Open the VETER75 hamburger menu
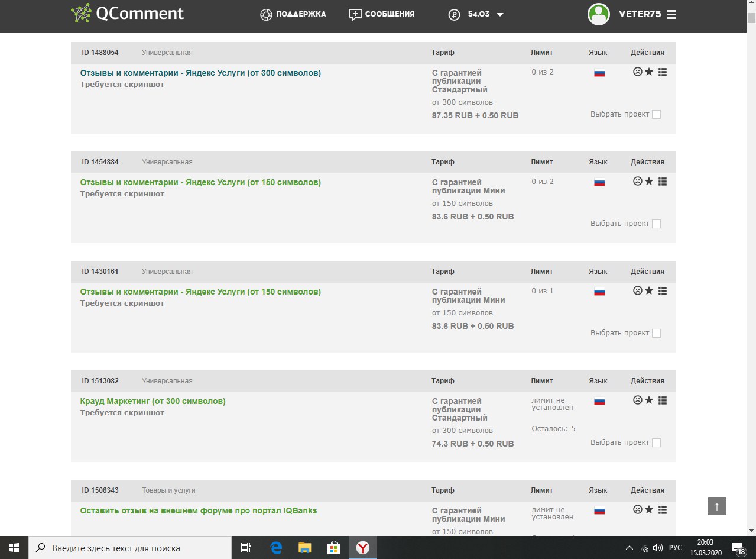Viewport: 756px width, 559px height. (x=671, y=15)
